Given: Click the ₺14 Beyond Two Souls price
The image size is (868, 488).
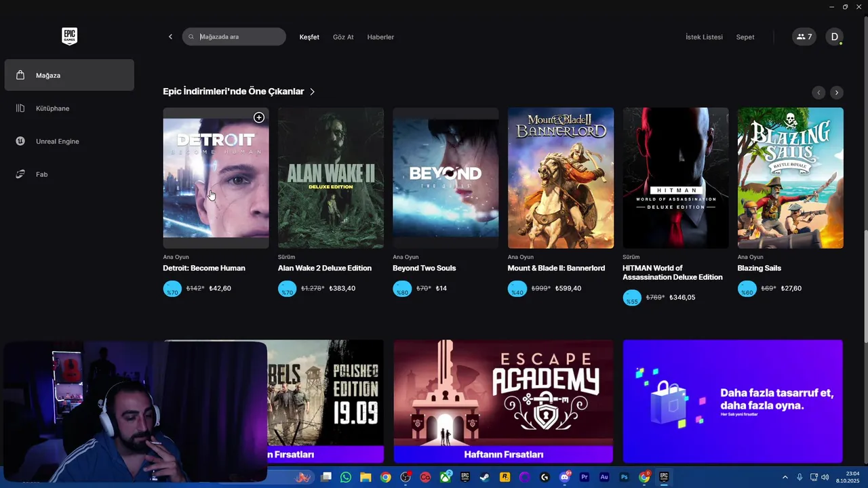Looking at the screenshot, I should (x=441, y=289).
